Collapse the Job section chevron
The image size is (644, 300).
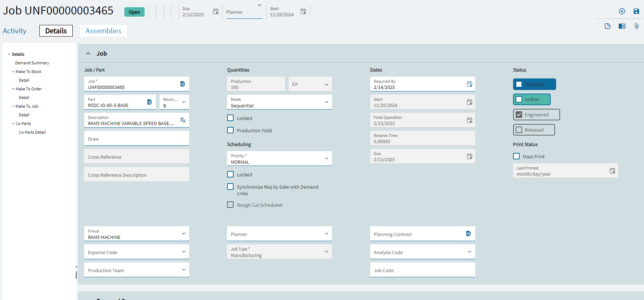(88, 53)
